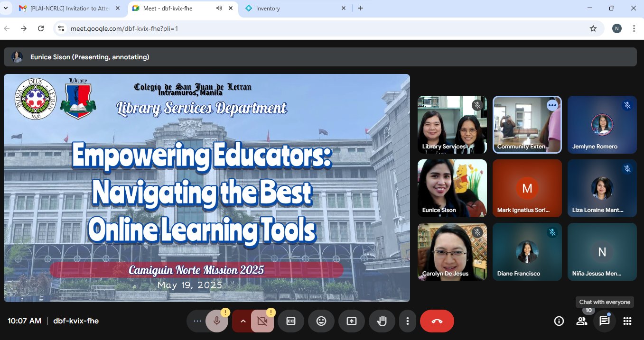Screen dimensions: 644x340
Task: Open the Chrome three-dot menu
Action: pos(634,28)
